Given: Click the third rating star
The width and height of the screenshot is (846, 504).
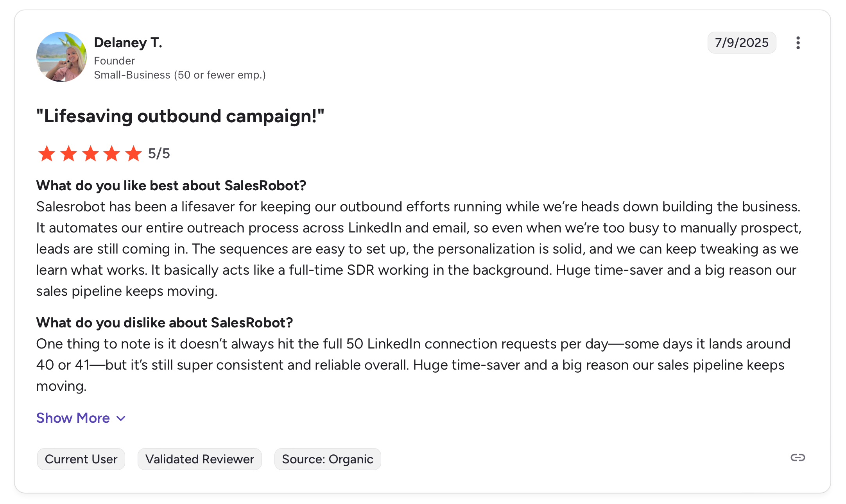Looking at the screenshot, I should coord(90,154).
